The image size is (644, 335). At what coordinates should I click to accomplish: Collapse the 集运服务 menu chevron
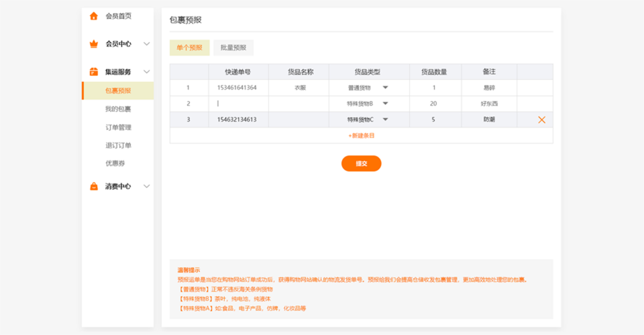147,72
